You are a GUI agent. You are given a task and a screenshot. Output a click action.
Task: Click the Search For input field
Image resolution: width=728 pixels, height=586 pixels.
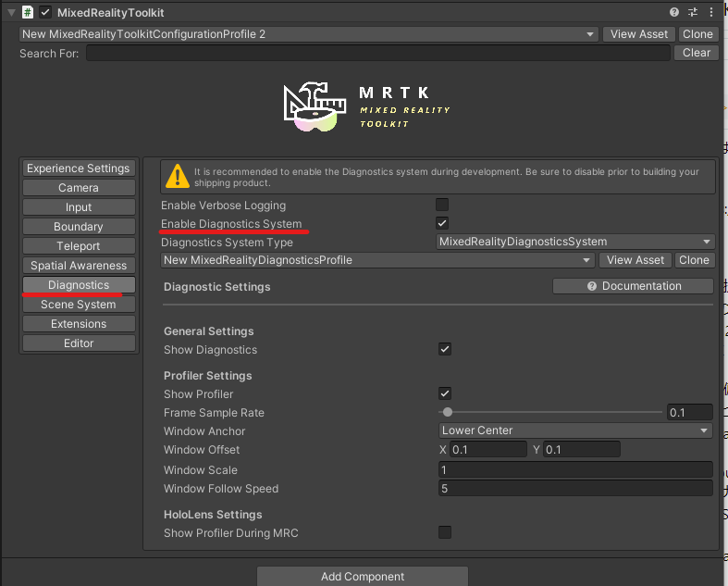[x=378, y=53]
